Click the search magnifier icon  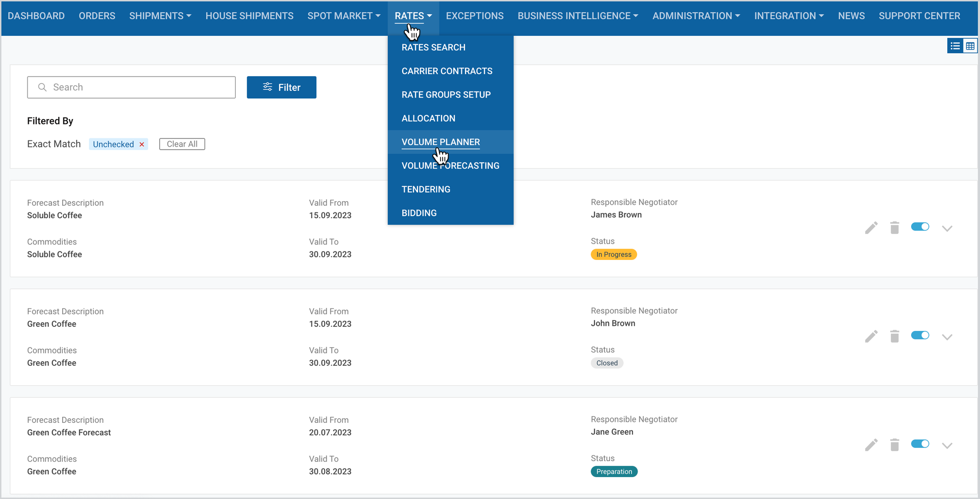[x=42, y=87]
